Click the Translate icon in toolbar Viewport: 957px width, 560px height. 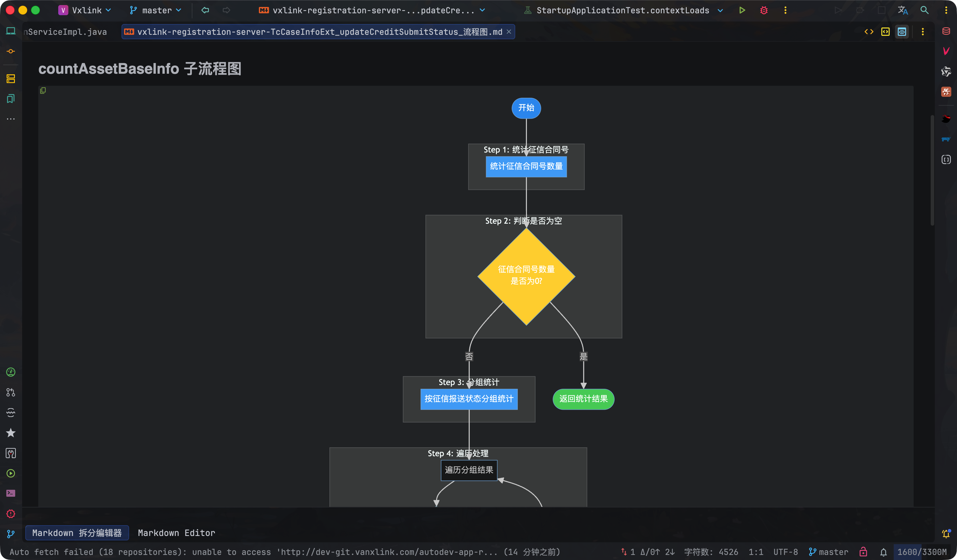[903, 10]
